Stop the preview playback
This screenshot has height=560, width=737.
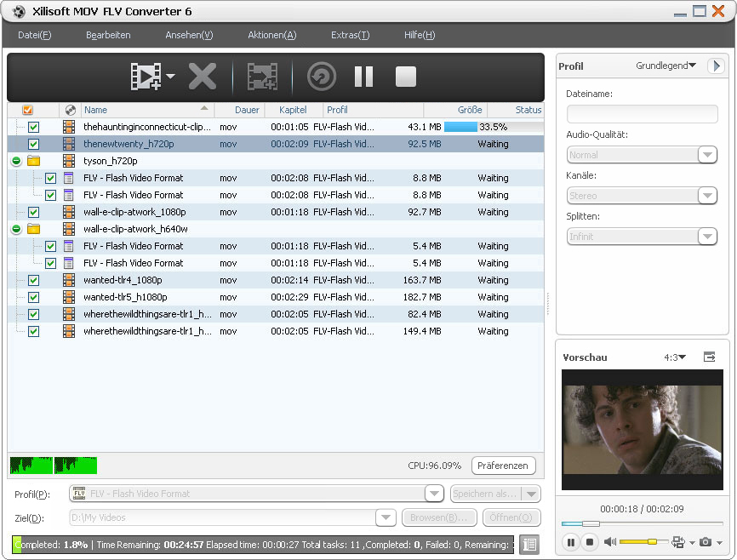click(x=590, y=542)
